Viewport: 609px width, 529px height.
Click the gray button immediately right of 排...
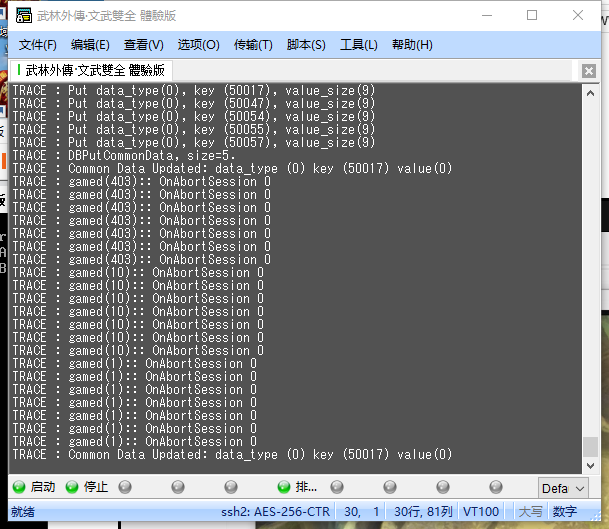coord(337,487)
